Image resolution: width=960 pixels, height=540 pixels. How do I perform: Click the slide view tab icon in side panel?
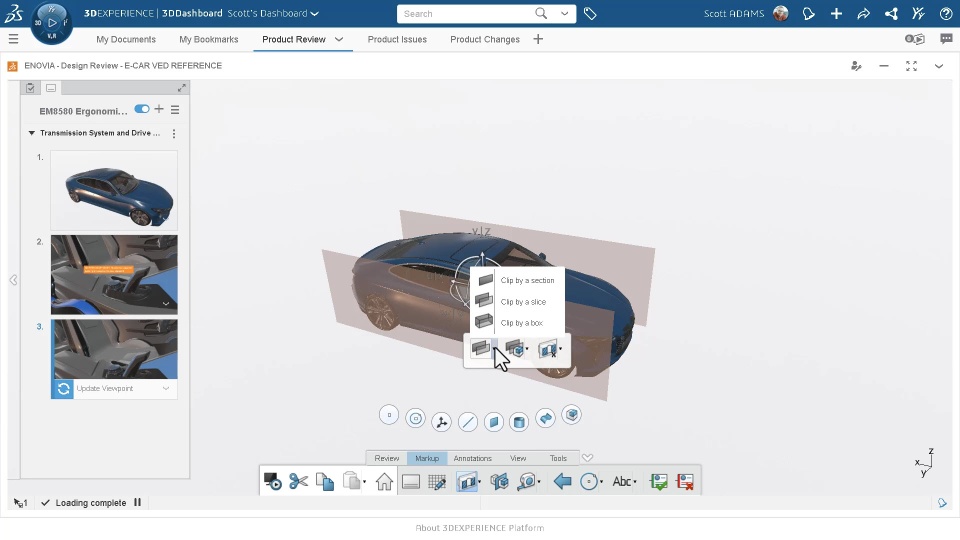coord(51,88)
